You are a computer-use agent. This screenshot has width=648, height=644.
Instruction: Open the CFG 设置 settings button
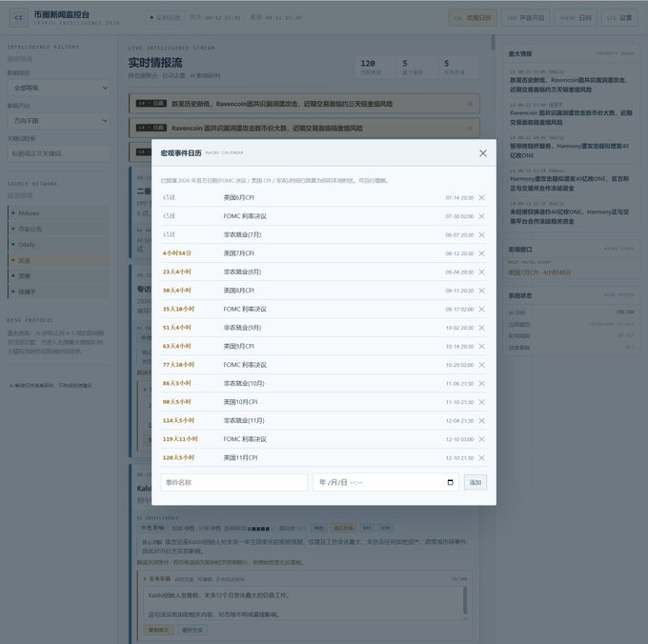[619, 18]
